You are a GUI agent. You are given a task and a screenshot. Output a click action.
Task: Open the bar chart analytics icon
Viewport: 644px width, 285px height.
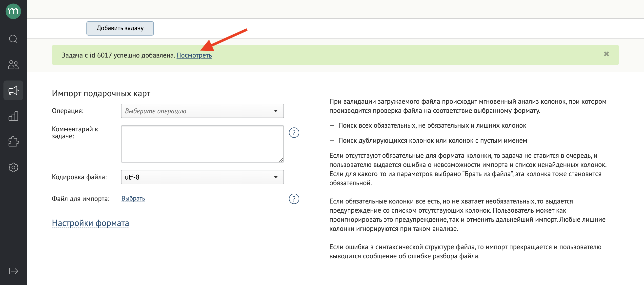13,116
